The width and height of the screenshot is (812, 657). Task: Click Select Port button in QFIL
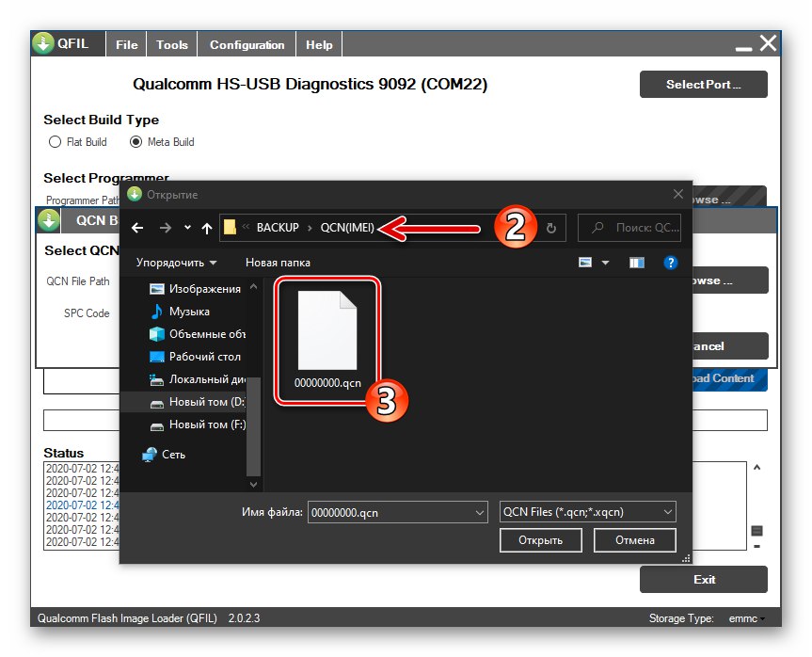click(703, 85)
